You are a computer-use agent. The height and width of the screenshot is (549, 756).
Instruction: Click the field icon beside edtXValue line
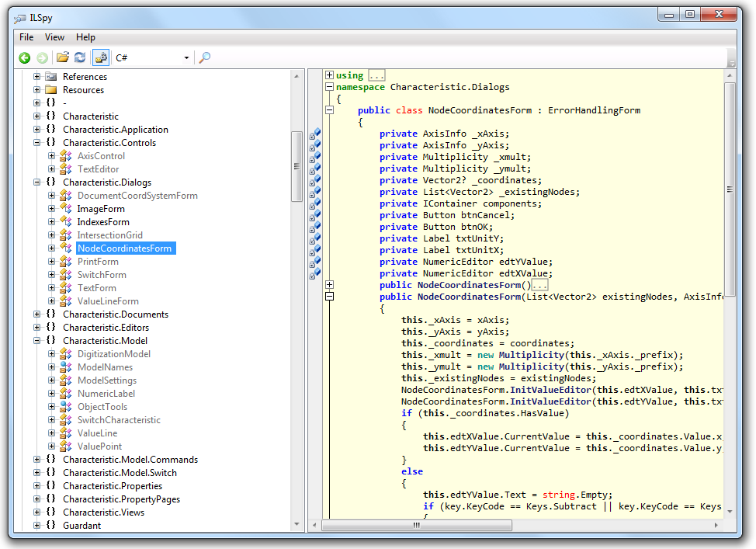315,274
